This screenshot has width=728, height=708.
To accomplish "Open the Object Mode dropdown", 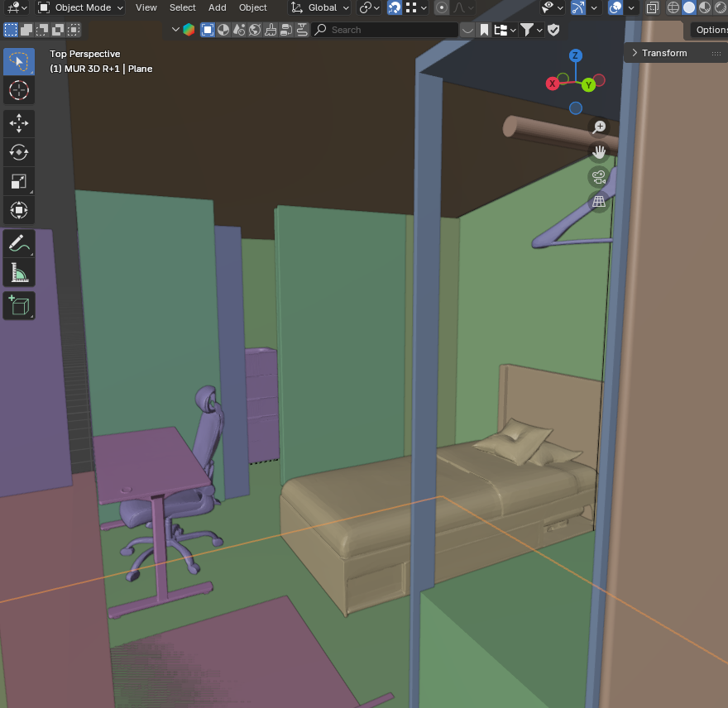I will pyautogui.click(x=81, y=7).
